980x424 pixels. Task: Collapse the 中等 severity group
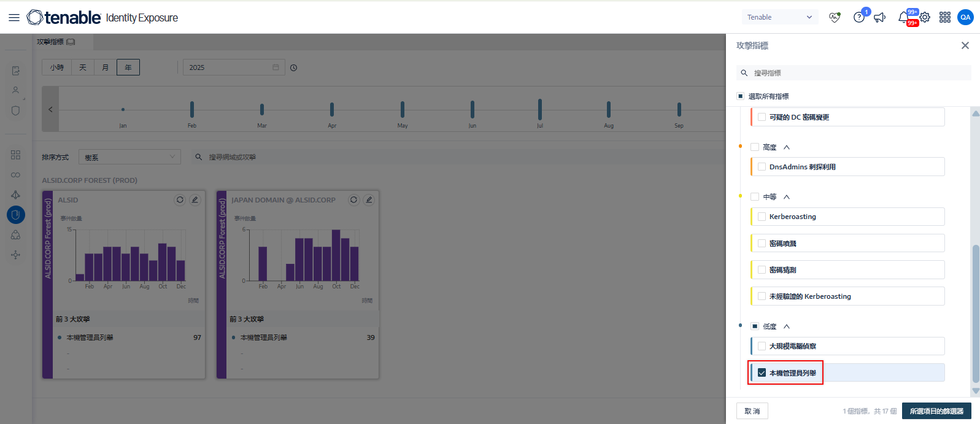coord(787,197)
